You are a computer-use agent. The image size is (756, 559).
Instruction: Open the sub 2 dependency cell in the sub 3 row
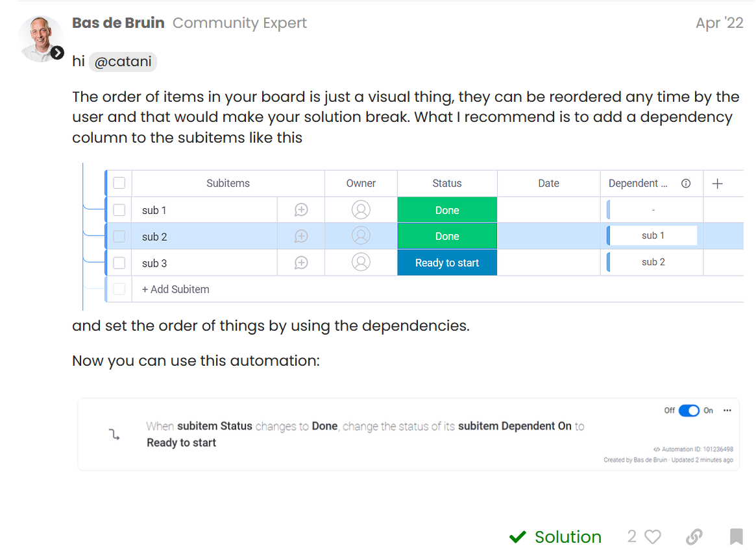[x=653, y=262]
